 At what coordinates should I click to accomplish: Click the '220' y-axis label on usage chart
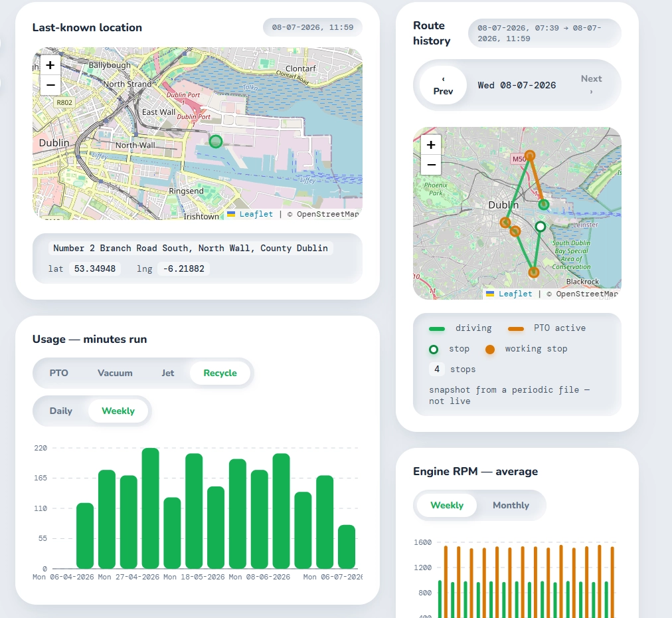[x=41, y=448]
